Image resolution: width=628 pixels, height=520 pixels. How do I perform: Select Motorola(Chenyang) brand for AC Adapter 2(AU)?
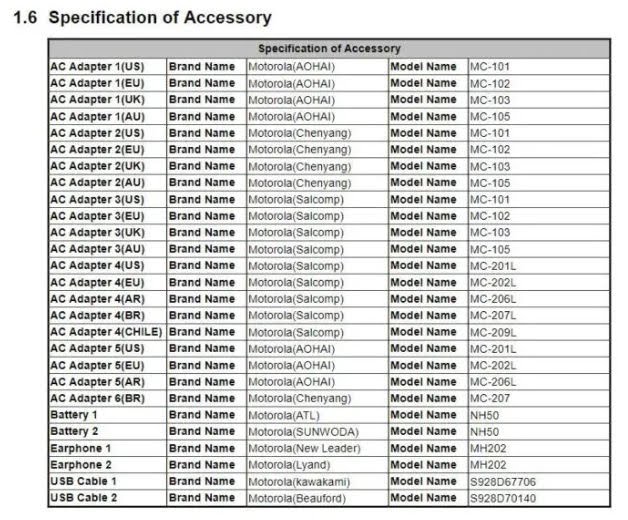(300, 183)
